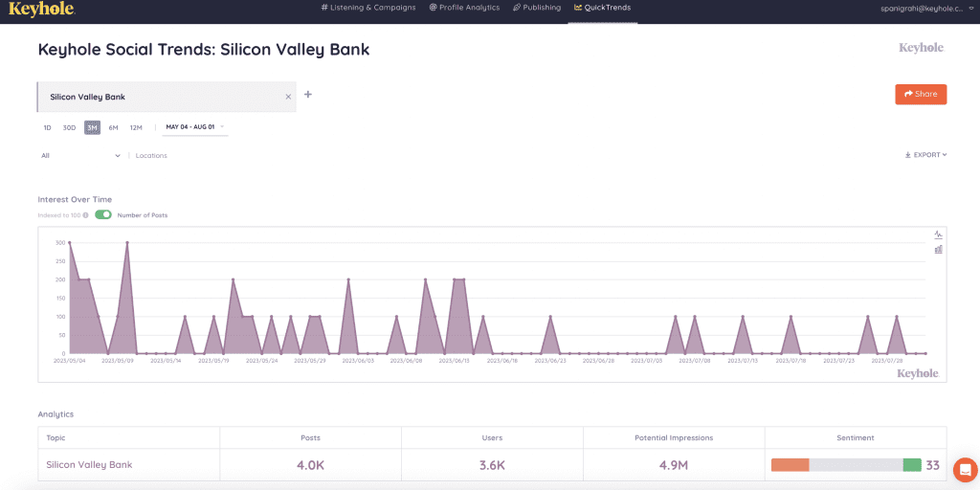Click the 3.6K users value

[x=493, y=465]
